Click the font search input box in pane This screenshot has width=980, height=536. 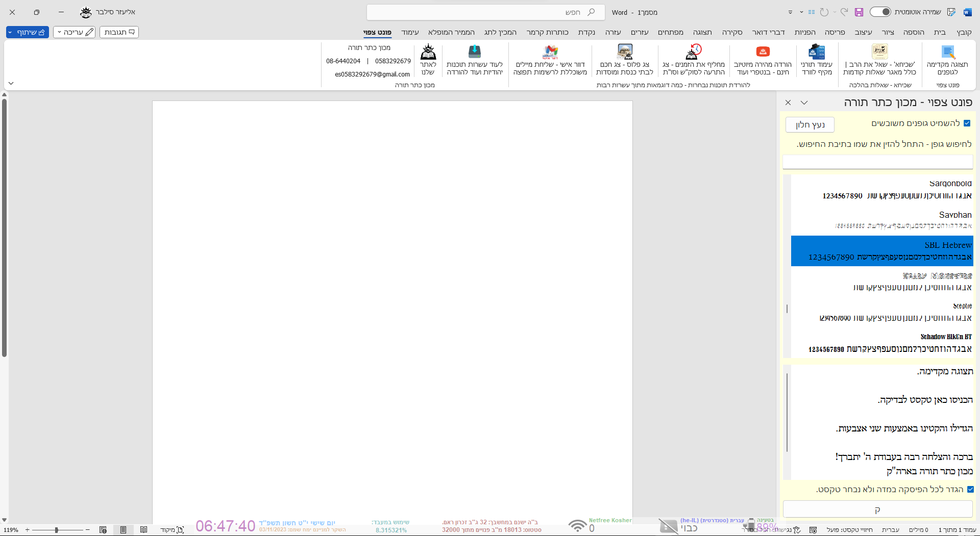tap(877, 162)
